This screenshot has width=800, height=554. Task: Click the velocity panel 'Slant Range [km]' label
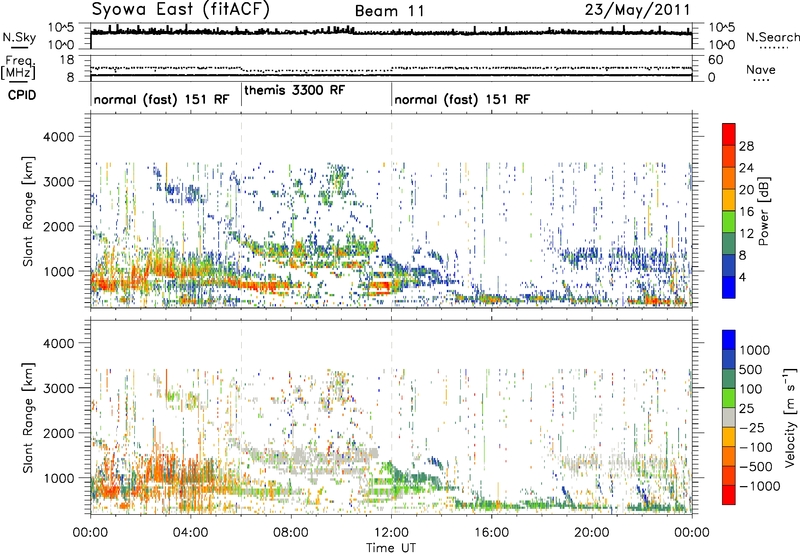click(28, 417)
